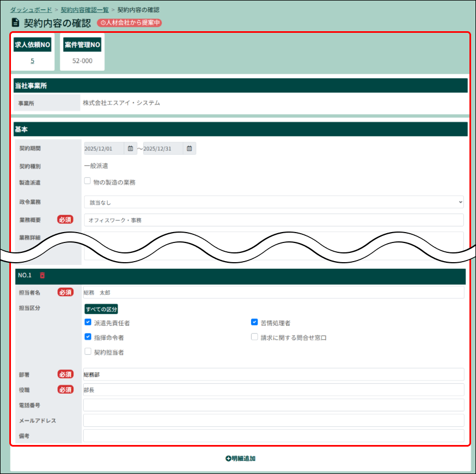Image resolution: width=476 pixels, height=474 pixels.
Task: Click 明細追加 to add a detail row
Action: pyautogui.click(x=240, y=459)
